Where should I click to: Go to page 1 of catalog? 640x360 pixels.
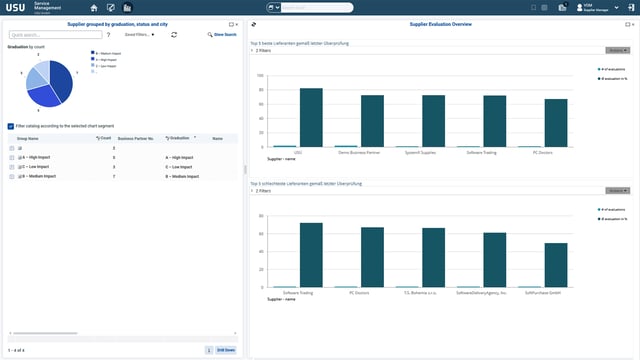tap(209, 350)
